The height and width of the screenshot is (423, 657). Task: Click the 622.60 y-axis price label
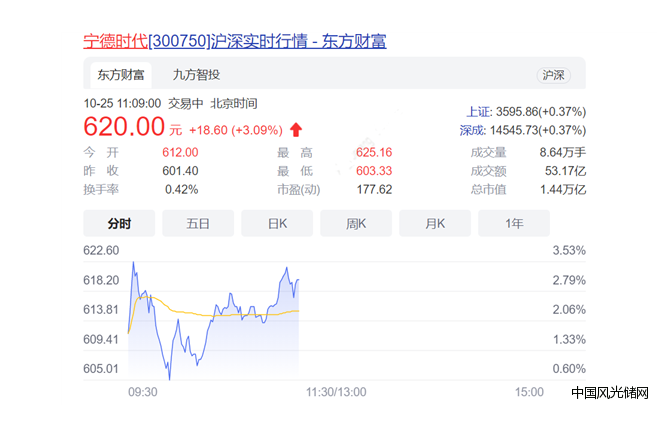pos(101,250)
